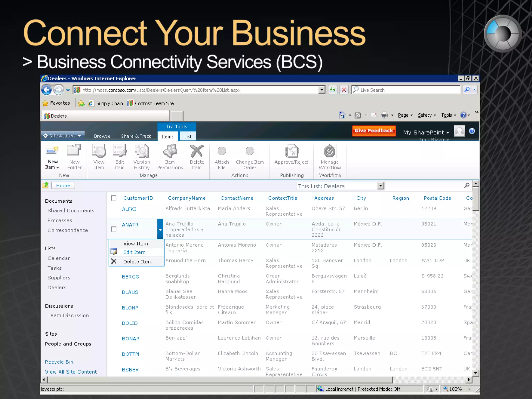The width and height of the screenshot is (532, 399).
Task: Open the Site Actions dropdown
Action: click(62, 136)
